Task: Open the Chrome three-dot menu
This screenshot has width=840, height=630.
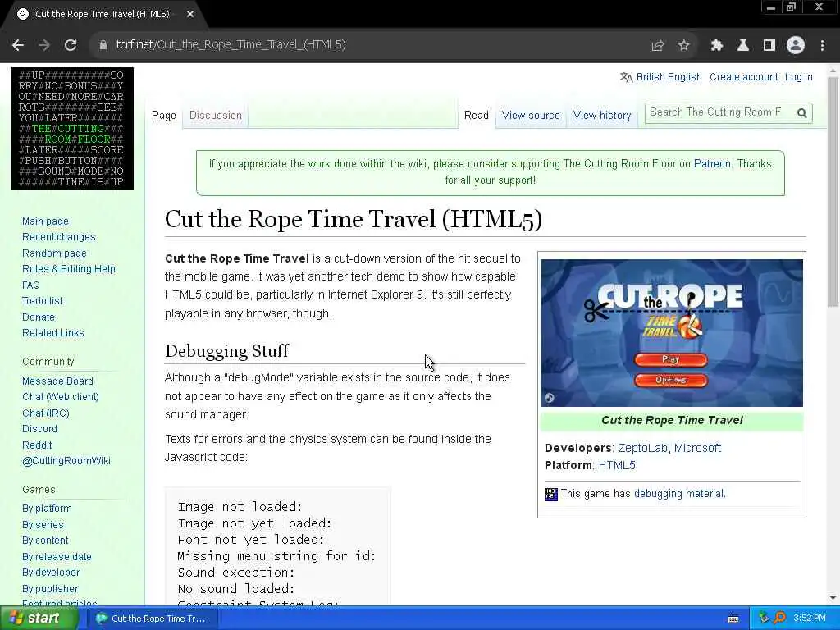Action: (x=822, y=46)
